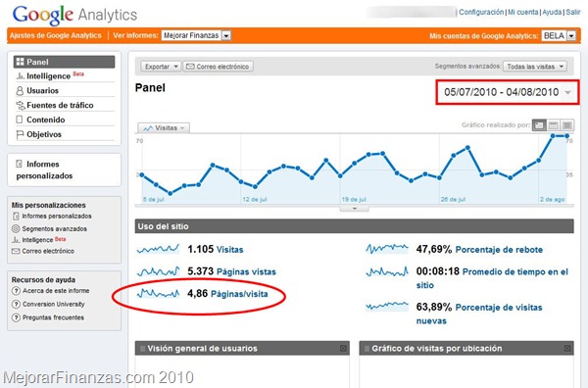Click the Intelligence chart icon in main menu
Viewport: 588px width, 388px height.
pyautogui.click(x=20, y=76)
